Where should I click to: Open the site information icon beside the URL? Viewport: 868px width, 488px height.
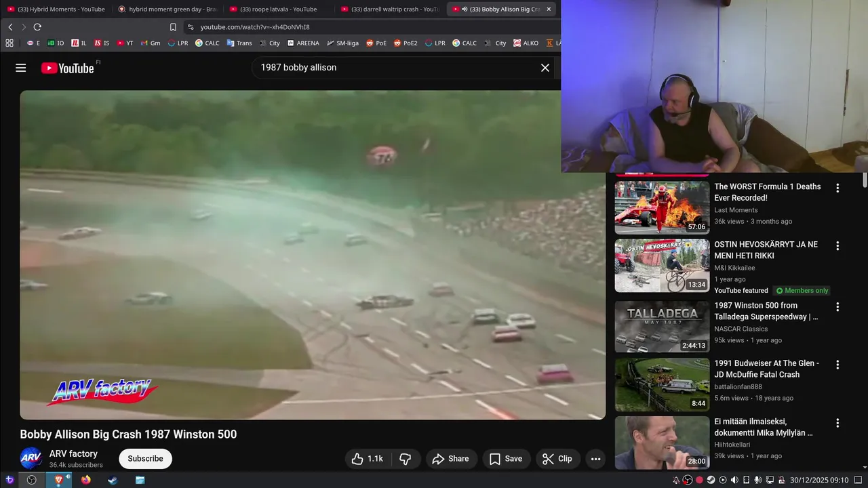191,27
